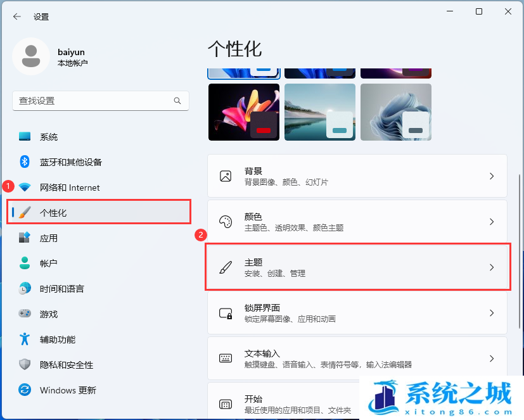This screenshot has width=524, height=420.
Task: Select the colorful flower theme thumbnail
Action: pos(244,112)
